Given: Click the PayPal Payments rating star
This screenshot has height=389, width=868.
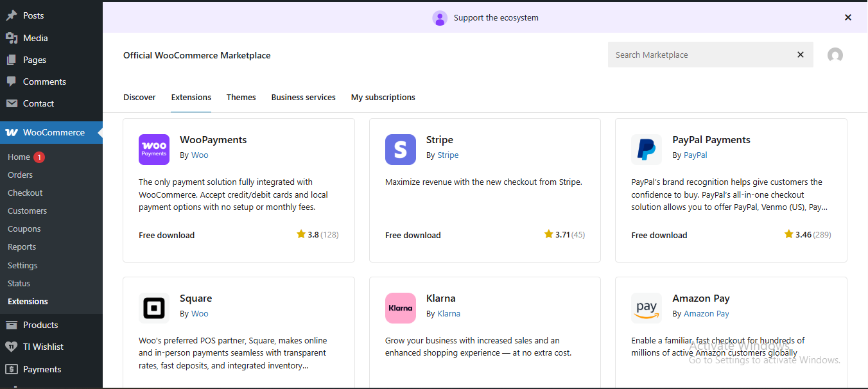Looking at the screenshot, I should click(789, 234).
